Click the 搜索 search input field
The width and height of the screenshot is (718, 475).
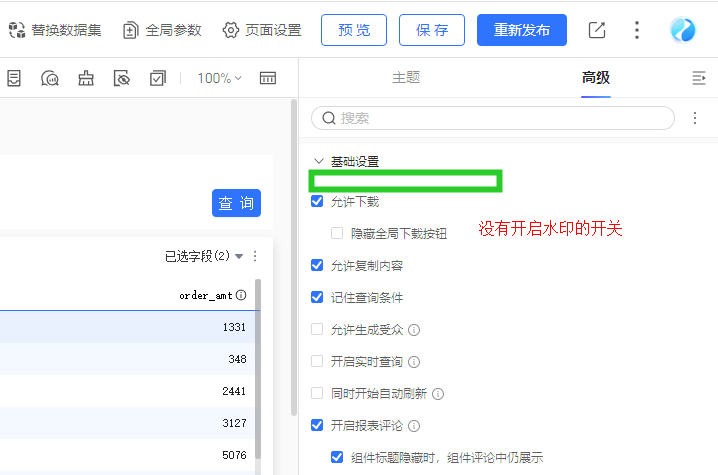point(493,118)
